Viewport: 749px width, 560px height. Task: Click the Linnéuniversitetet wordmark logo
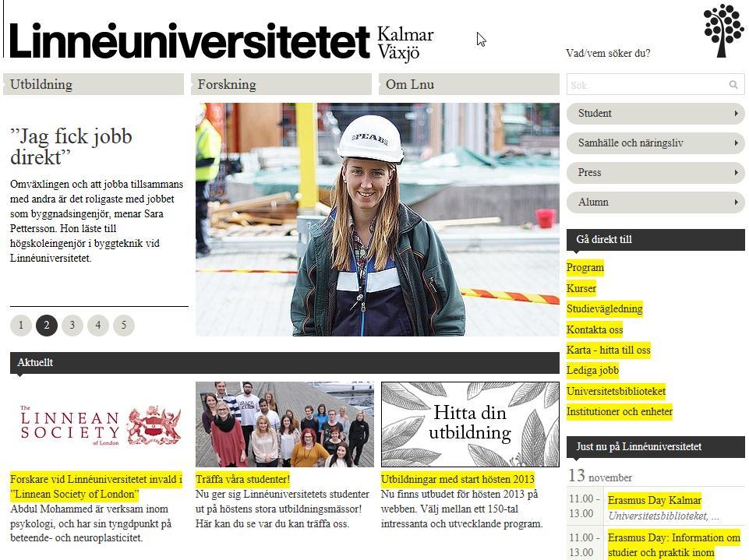click(x=189, y=41)
